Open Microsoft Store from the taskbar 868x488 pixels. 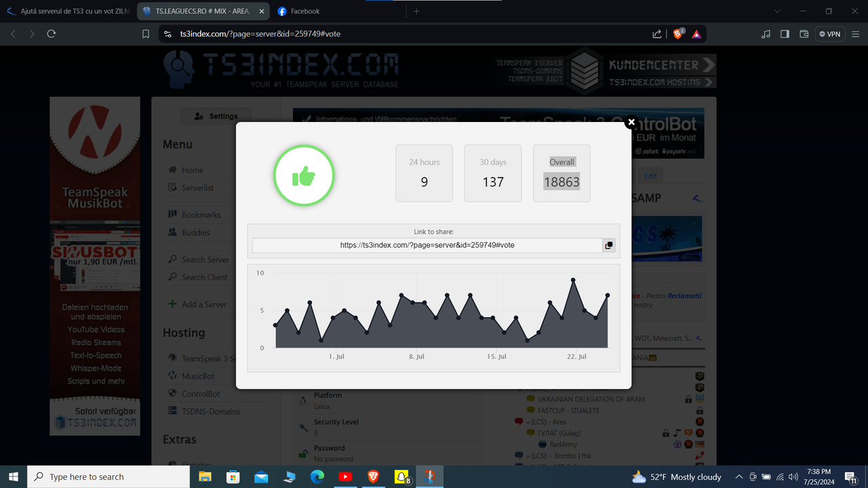233,477
